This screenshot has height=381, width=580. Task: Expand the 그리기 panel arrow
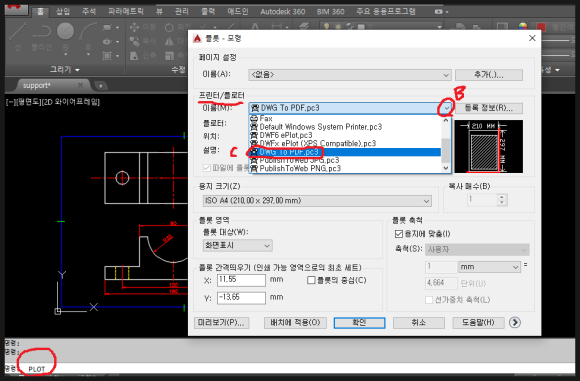(x=77, y=70)
